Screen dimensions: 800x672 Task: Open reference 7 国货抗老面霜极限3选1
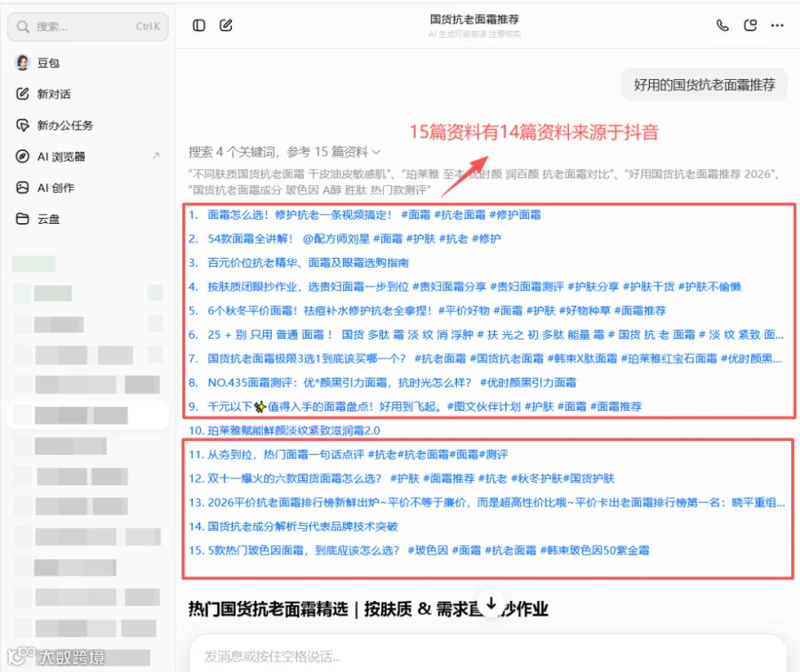494,359
